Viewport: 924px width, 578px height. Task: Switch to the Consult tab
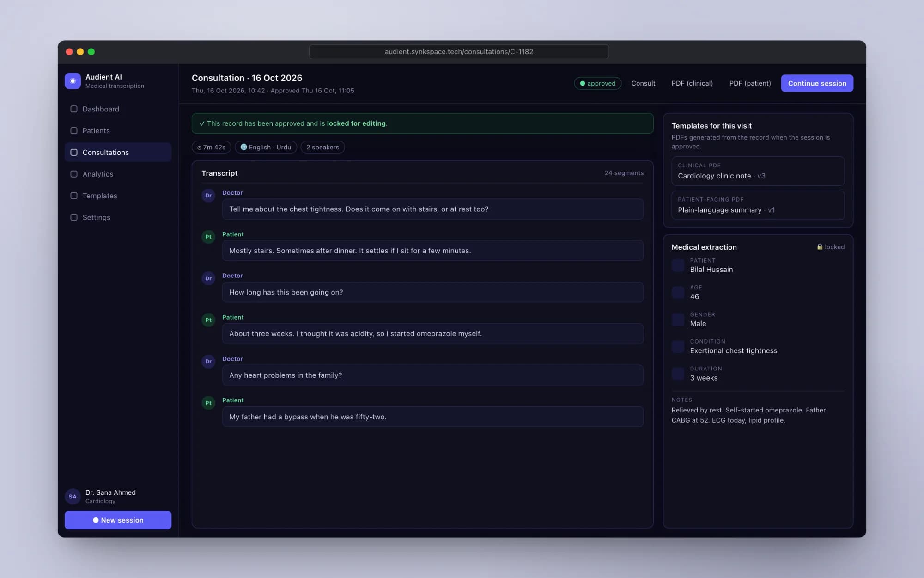coord(643,83)
